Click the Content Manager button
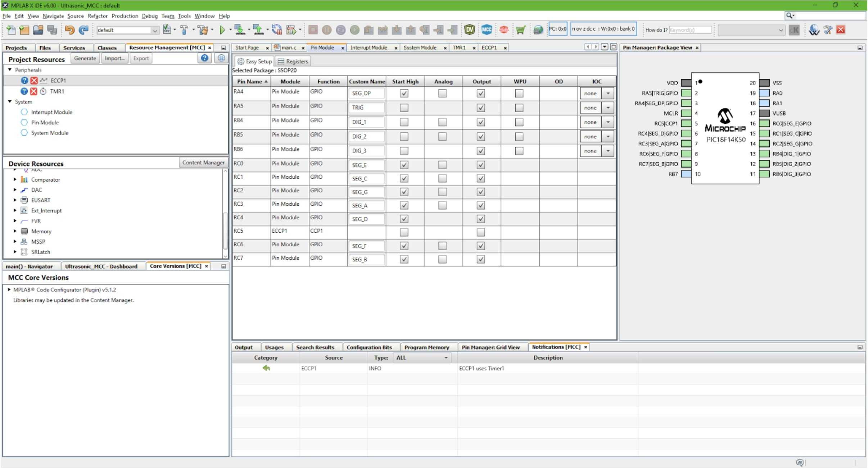Image resolution: width=868 pixels, height=469 pixels. click(203, 163)
